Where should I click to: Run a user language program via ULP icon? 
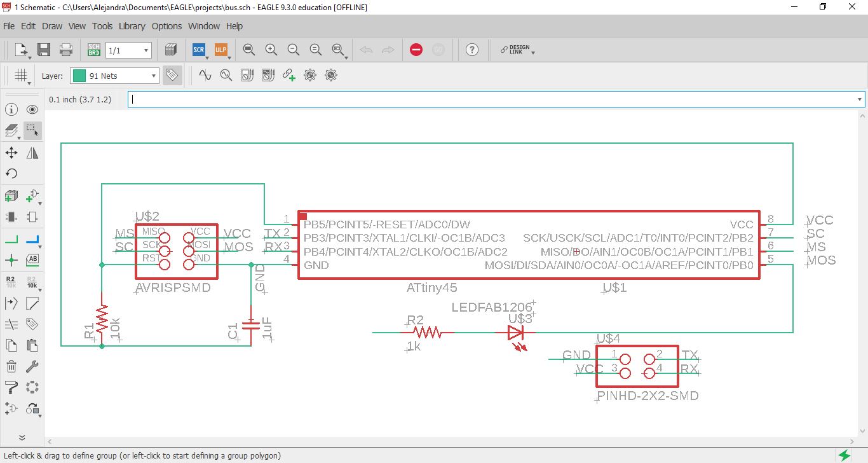pos(221,50)
